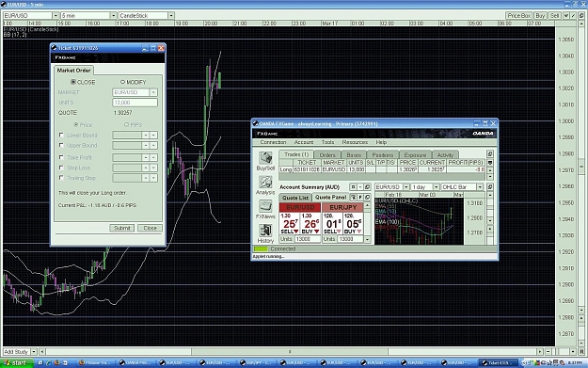Open the Connection menu
588x368 pixels.
(273, 142)
